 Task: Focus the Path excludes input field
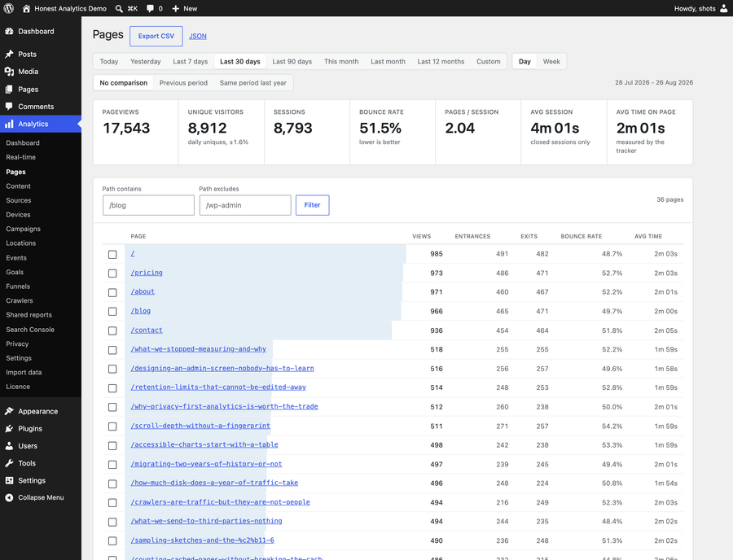point(245,205)
